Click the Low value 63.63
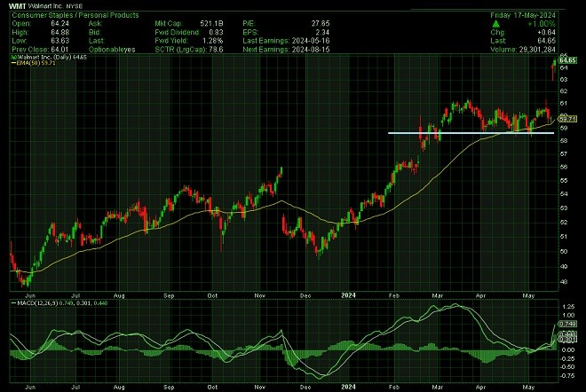Viewport: 586px width, 392px height. click(x=59, y=41)
